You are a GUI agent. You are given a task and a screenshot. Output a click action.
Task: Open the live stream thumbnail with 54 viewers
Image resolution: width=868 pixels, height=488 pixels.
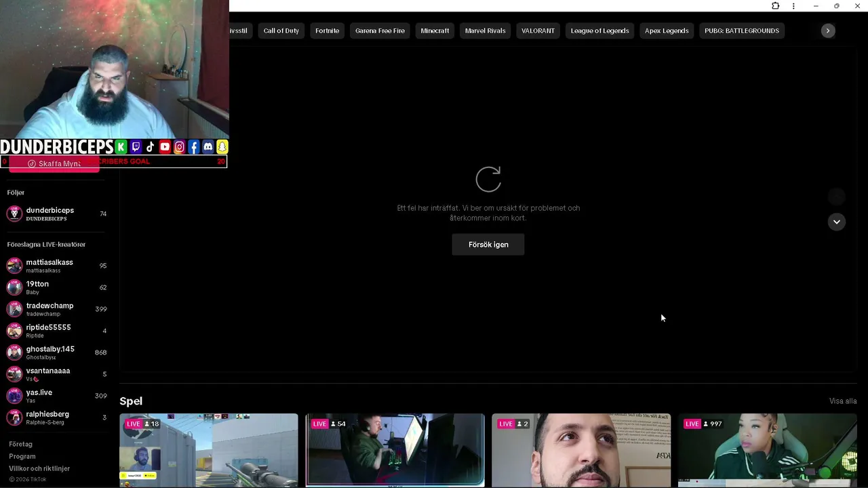(395, 450)
